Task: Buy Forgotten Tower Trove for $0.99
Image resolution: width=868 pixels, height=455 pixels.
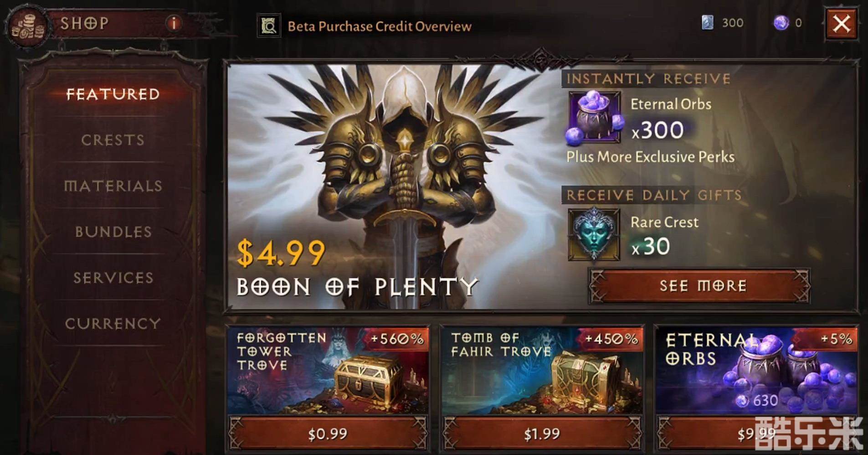Action: click(328, 434)
